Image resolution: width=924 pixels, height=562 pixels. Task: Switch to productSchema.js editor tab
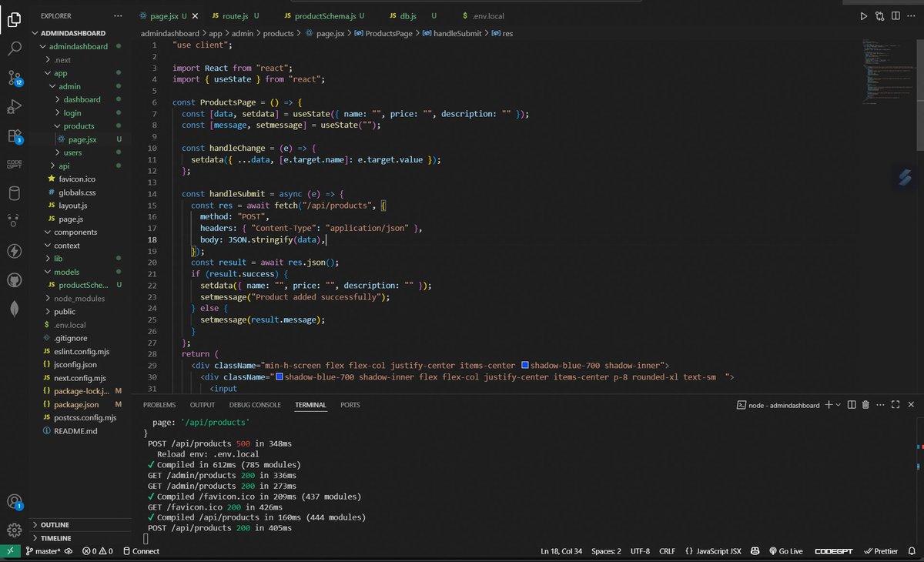(x=323, y=15)
